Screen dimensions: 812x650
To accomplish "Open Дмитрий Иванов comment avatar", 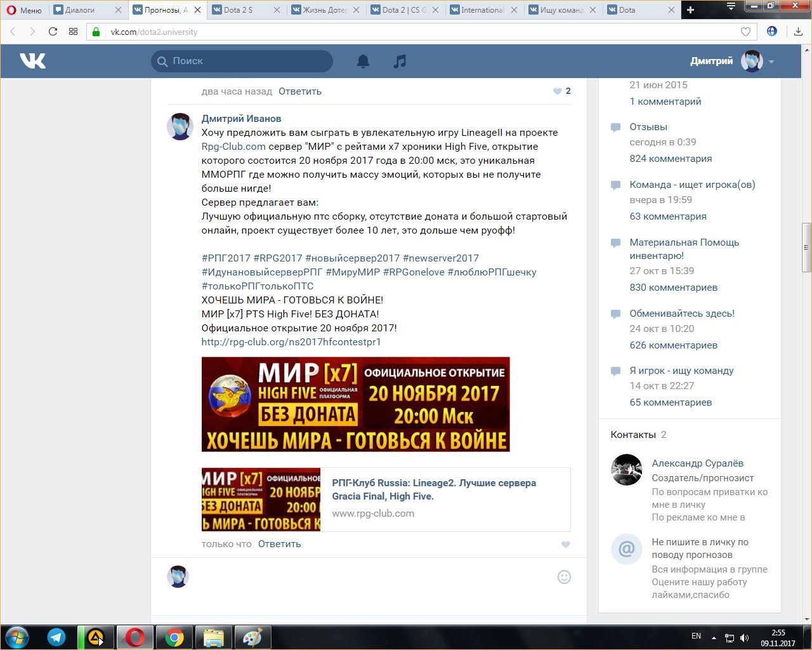I will 180,127.
